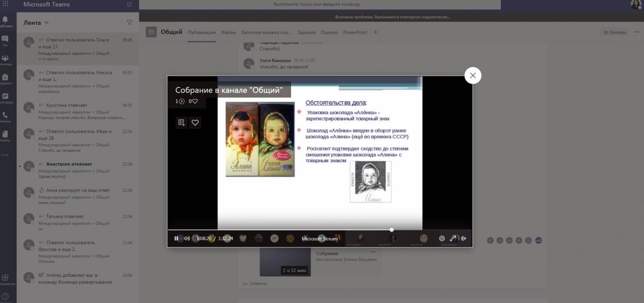The height and width of the screenshot is (303, 644).
Task: Start a new chat compose icon
Action: [x=129, y=4]
